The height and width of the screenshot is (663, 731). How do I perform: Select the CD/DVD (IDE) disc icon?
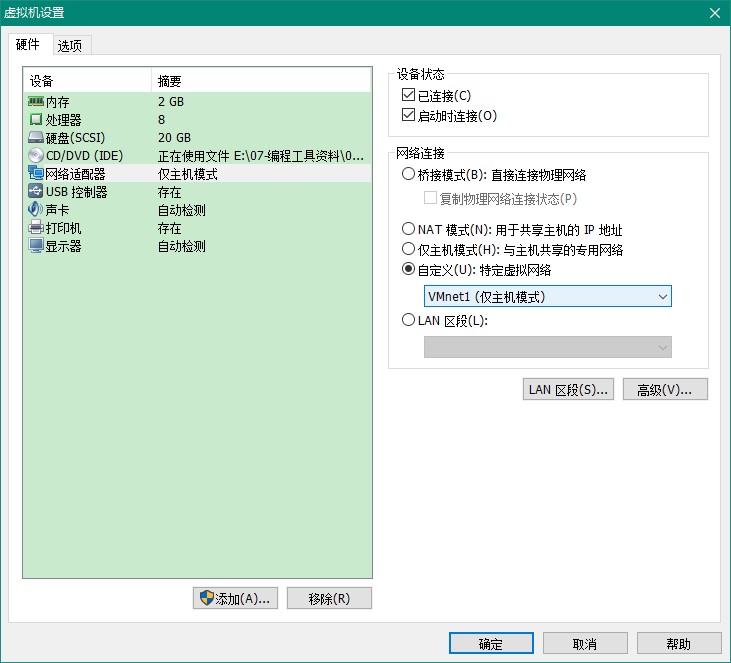[x=36, y=155]
